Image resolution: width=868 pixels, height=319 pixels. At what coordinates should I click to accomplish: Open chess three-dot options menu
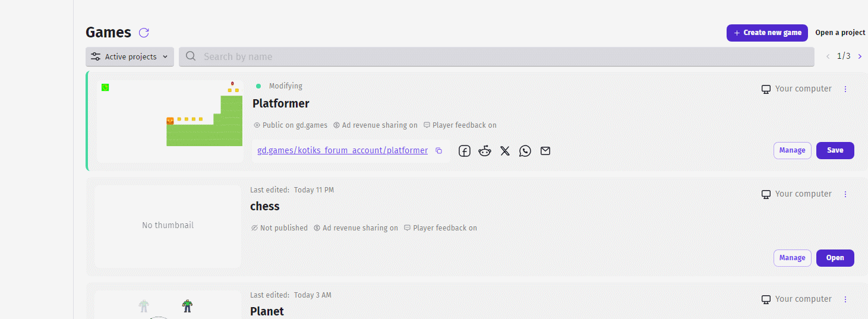(845, 194)
